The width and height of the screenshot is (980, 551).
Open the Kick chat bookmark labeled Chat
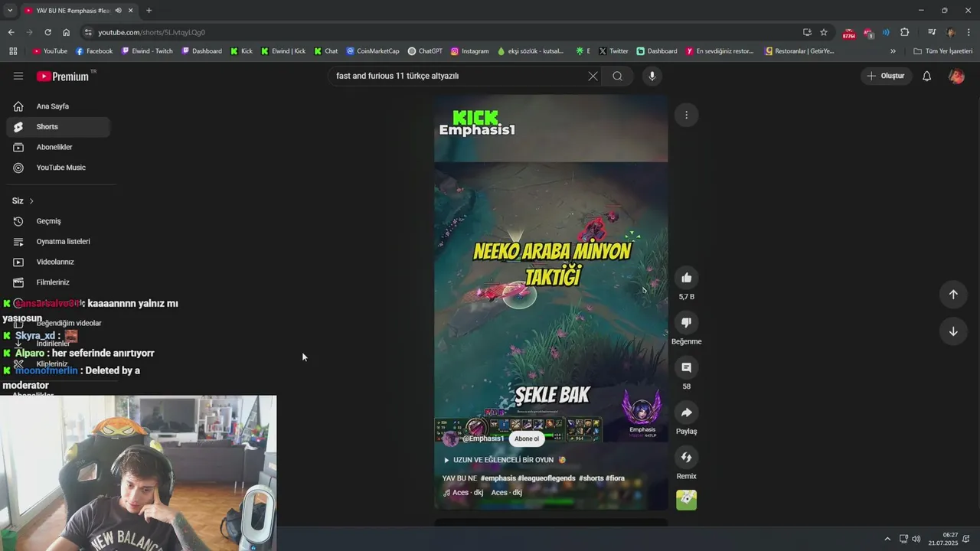325,51
